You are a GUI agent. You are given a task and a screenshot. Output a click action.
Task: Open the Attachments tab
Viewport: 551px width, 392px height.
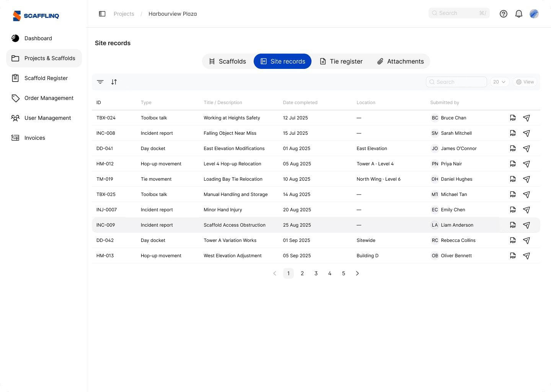(401, 61)
